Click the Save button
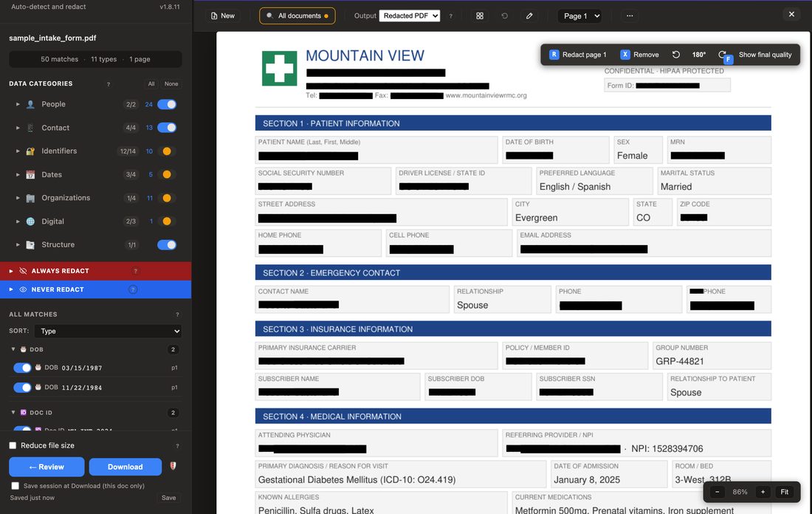The width and height of the screenshot is (812, 514). tap(169, 498)
